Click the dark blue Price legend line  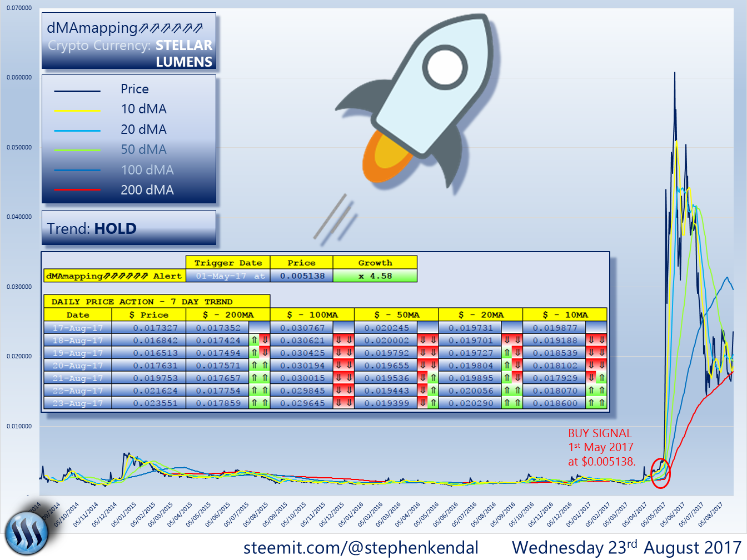pyautogui.click(x=77, y=92)
